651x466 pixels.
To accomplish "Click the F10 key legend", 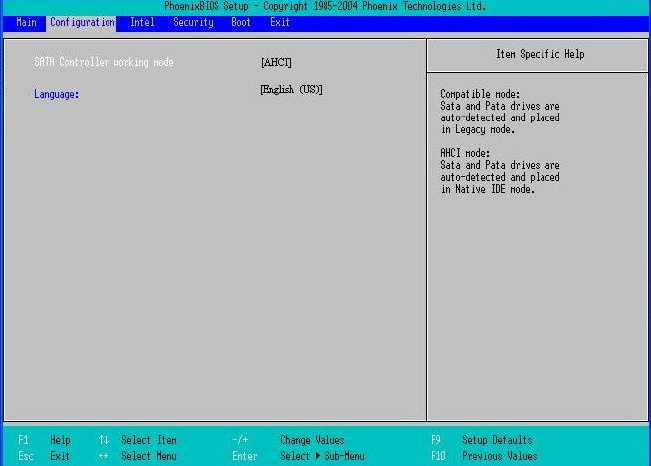I will click(438, 456).
